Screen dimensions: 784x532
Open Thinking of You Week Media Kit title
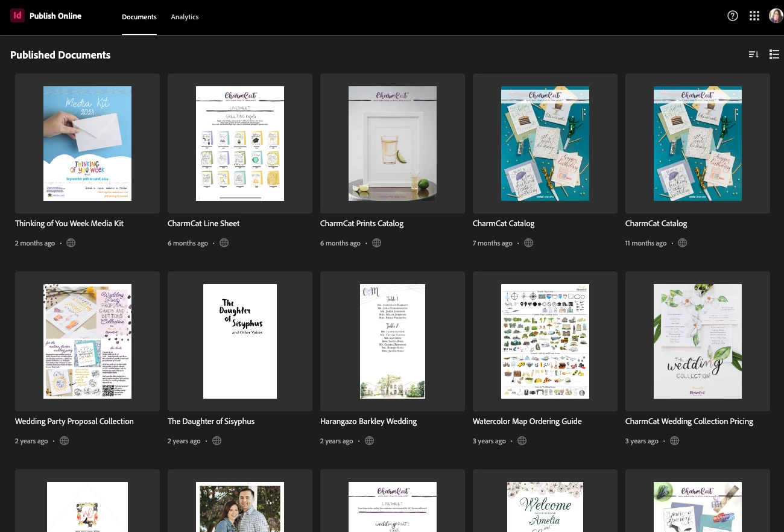click(69, 223)
